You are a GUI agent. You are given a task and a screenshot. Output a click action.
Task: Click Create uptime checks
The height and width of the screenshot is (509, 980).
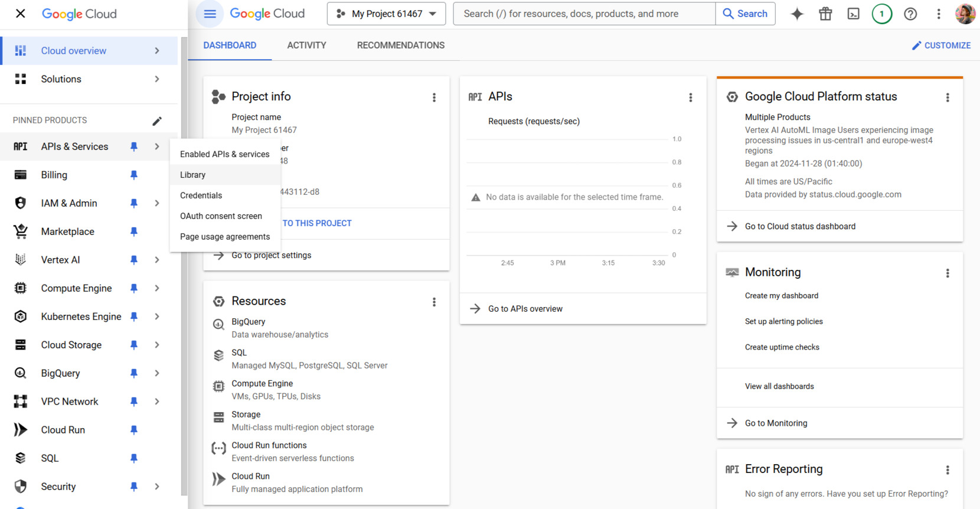pyautogui.click(x=782, y=347)
